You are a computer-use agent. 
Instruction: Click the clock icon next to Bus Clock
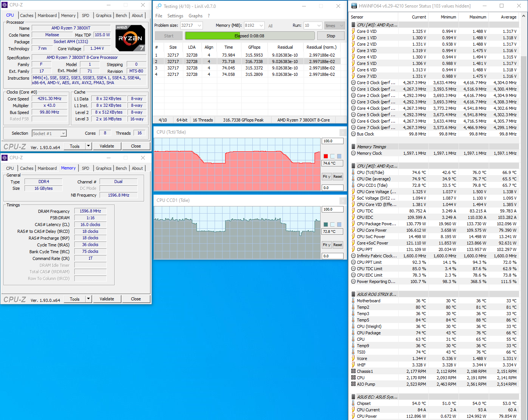tap(353, 134)
